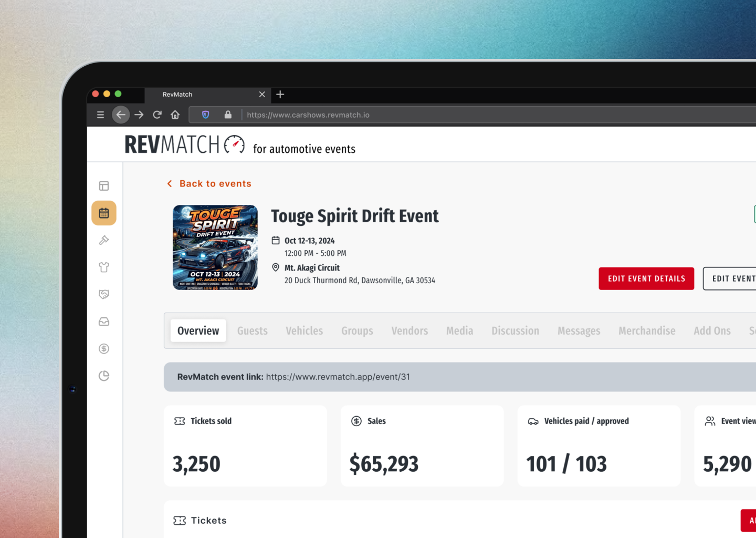Click the Touge Spirit Drift Event title
The width and height of the screenshot is (756, 538).
pyautogui.click(x=355, y=216)
